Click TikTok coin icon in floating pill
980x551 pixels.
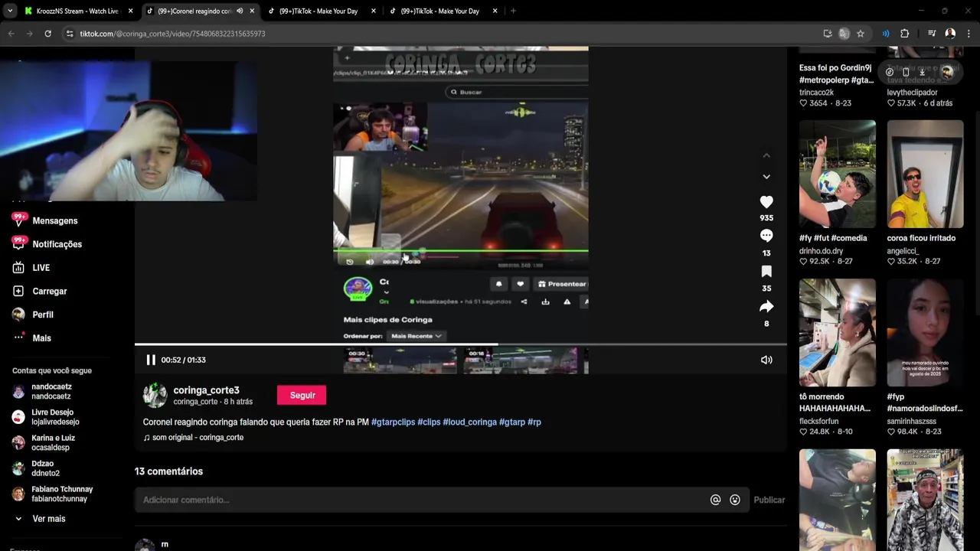[x=890, y=72]
